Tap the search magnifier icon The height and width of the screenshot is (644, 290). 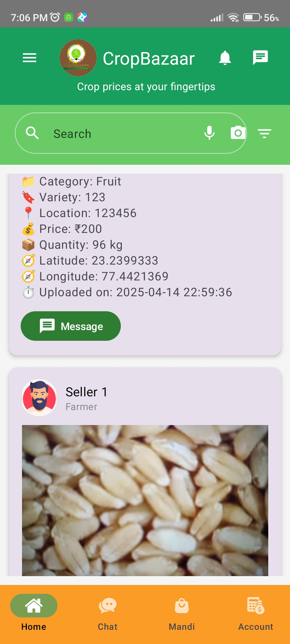point(32,133)
